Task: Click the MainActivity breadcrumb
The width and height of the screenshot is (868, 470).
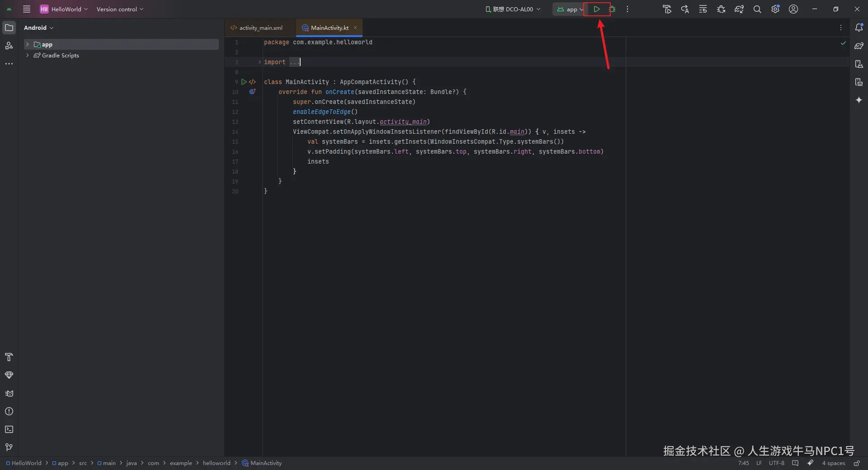Action: (262, 463)
